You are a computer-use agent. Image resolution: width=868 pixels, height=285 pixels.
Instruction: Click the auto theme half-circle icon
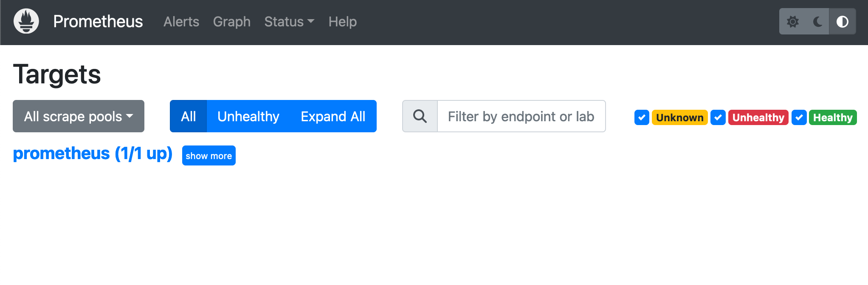pos(843,21)
